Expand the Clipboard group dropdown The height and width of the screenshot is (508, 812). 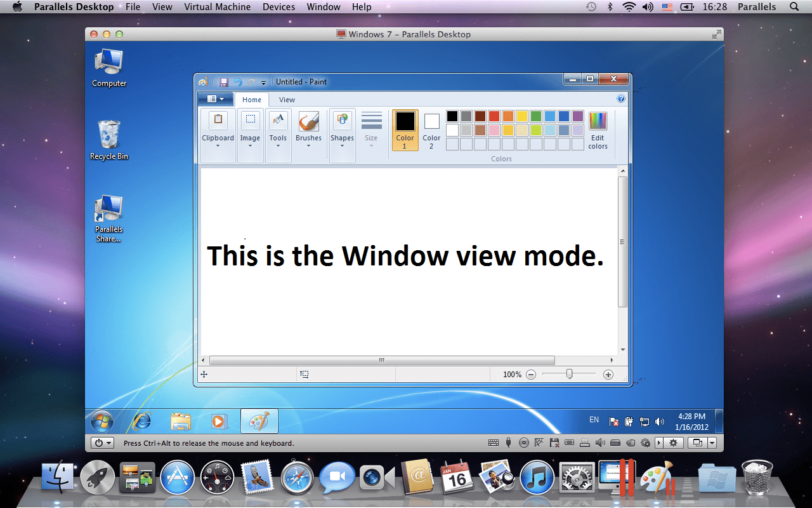[218, 136]
